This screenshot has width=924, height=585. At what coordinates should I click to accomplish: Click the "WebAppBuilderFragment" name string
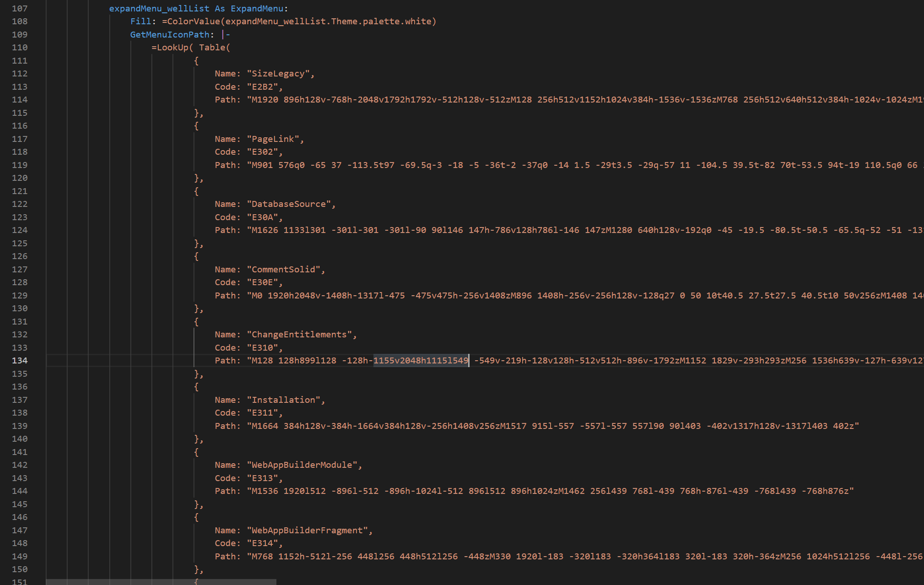click(310, 530)
